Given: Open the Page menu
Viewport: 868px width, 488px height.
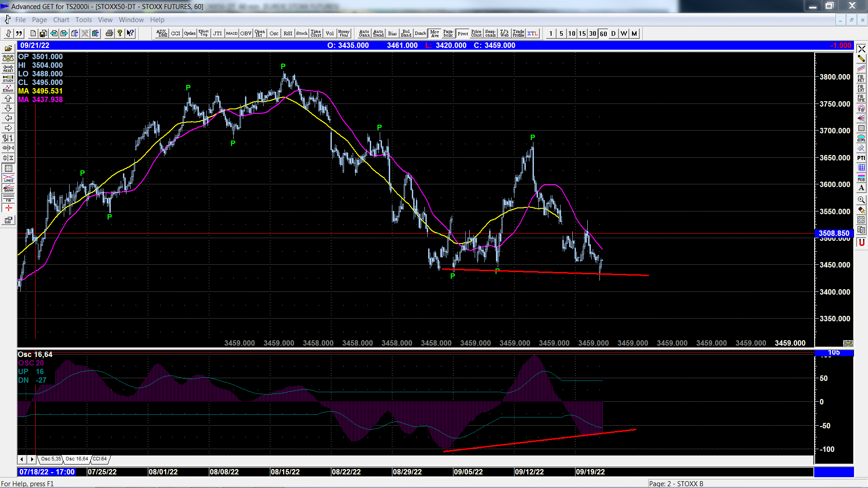Looking at the screenshot, I should [x=39, y=20].
